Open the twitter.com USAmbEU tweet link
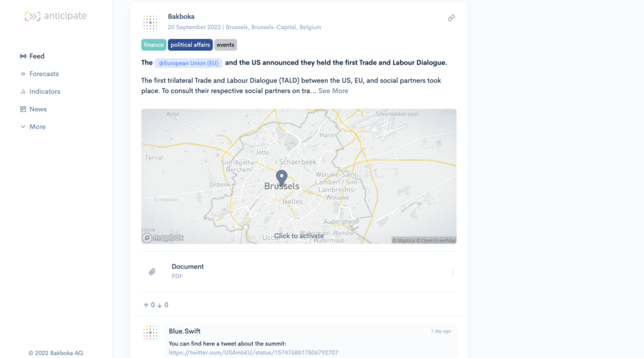This screenshot has width=644, height=358. (253, 353)
